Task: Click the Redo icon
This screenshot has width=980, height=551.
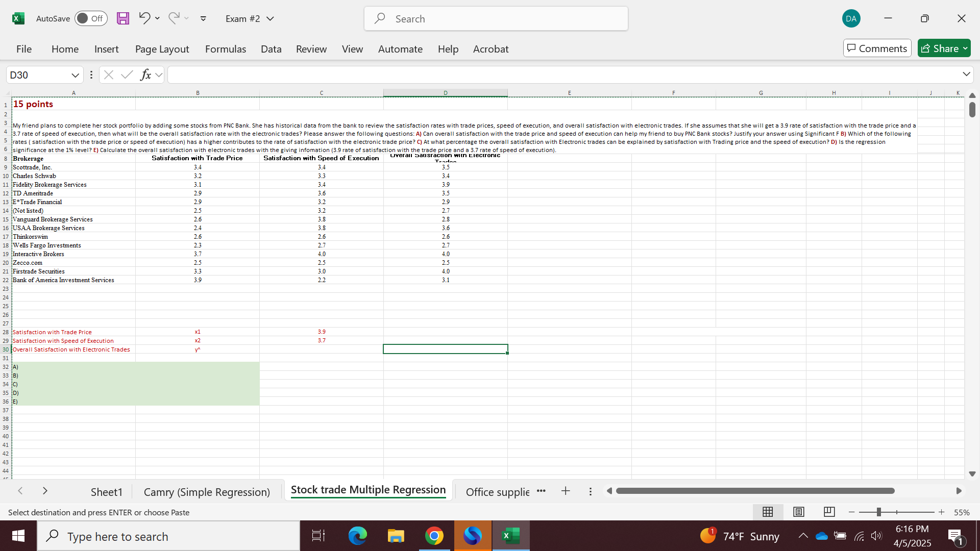Action: 174,18
